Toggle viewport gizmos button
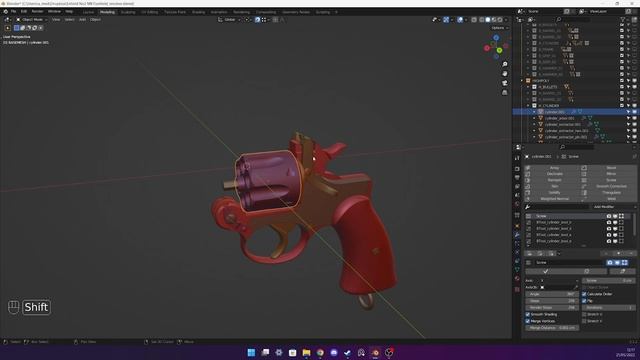Viewport: 640px width, 360px height. click(x=446, y=20)
